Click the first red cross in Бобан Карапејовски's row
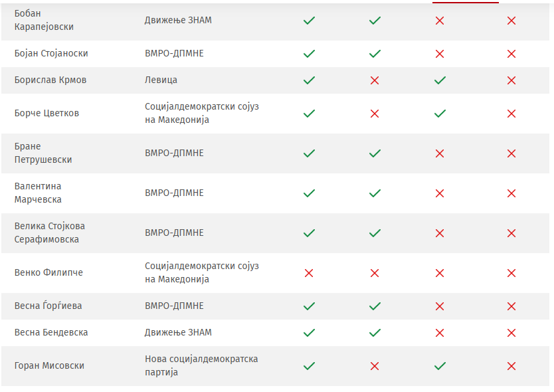Viewport: 554px width, 392px height. 440,21
